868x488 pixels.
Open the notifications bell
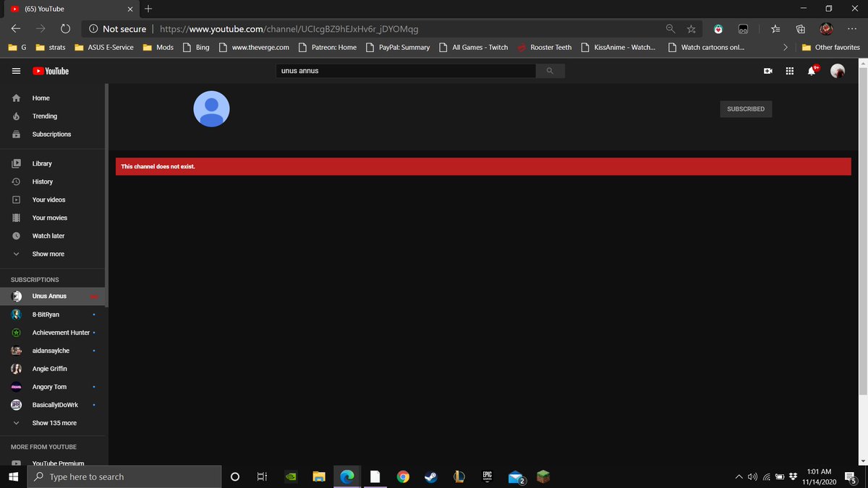click(x=812, y=70)
